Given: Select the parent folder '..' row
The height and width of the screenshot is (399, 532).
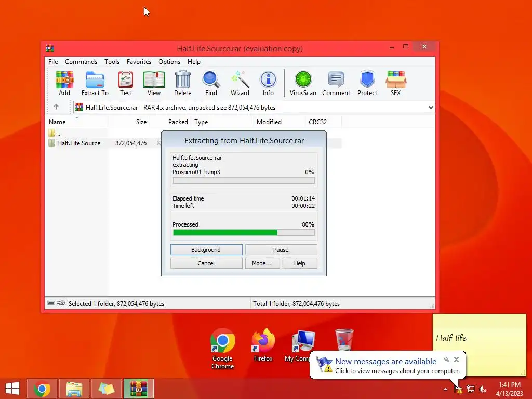Looking at the screenshot, I should coord(54,134).
